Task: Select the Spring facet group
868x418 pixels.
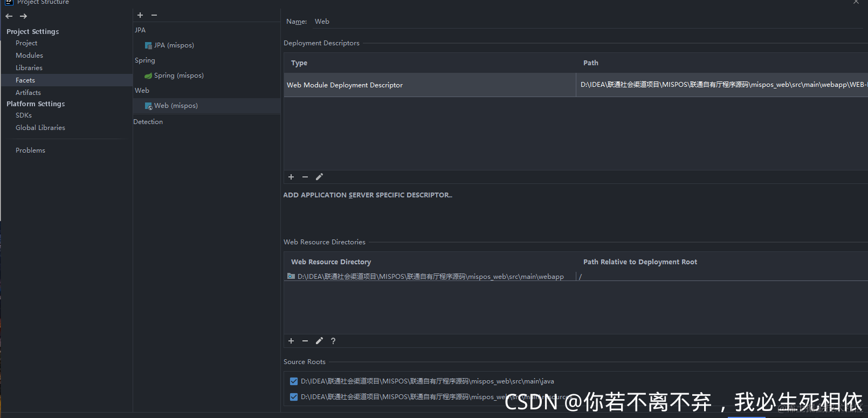Action: [145, 60]
